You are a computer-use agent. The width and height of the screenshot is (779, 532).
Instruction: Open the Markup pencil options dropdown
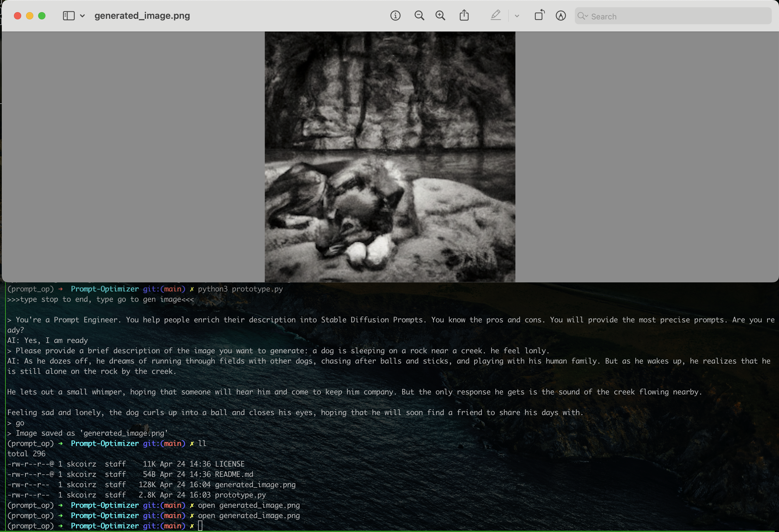[x=517, y=16]
